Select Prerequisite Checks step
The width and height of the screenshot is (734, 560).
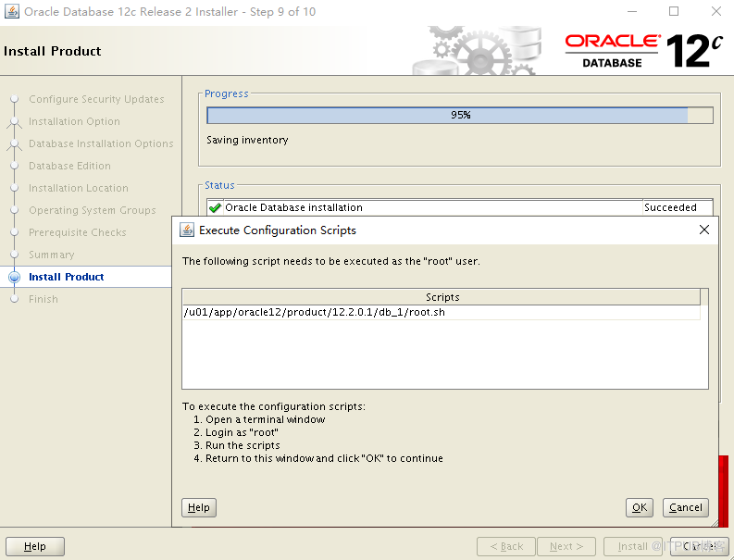[78, 232]
